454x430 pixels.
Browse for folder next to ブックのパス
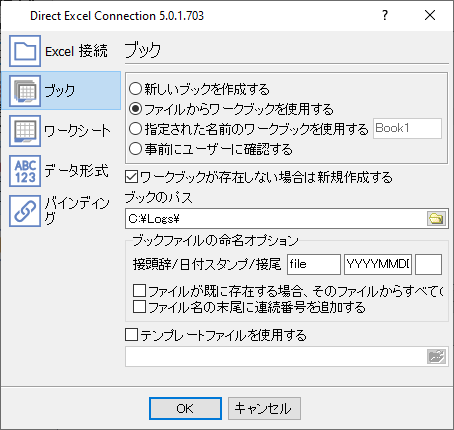(x=436, y=219)
